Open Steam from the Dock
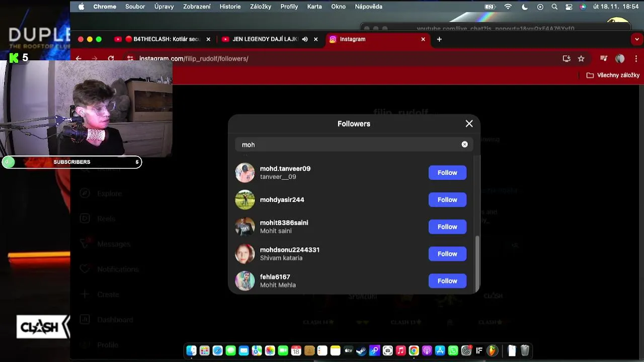The width and height of the screenshot is (644, 362). (361, 350)
